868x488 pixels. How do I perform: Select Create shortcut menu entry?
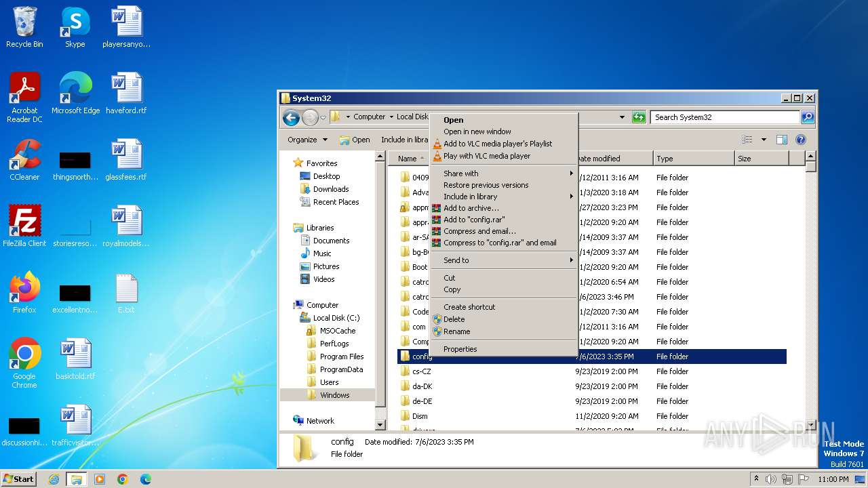503,307
